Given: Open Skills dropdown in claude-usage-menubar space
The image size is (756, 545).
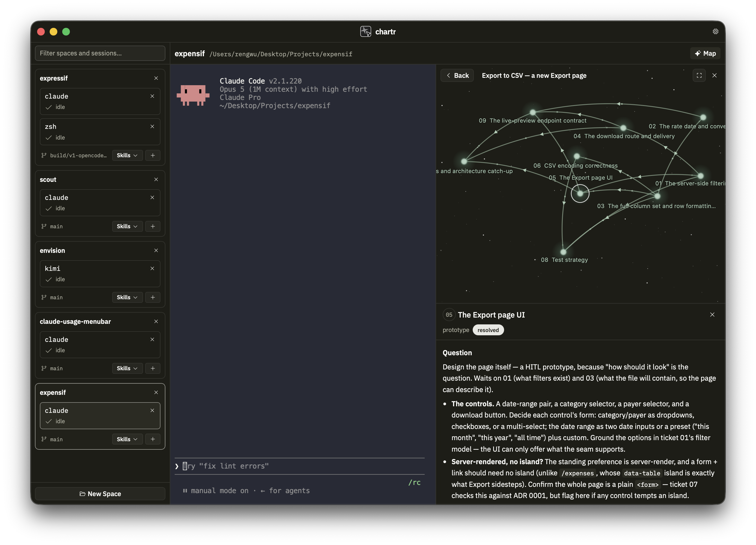Looking at the screenshot, I should 127,369.
